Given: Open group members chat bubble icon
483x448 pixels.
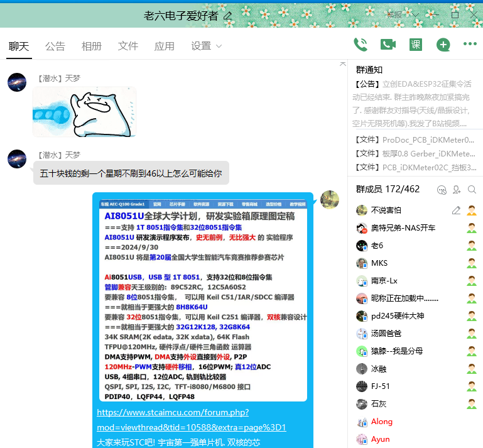Looking at the screenshot, I should click(442, 190).
